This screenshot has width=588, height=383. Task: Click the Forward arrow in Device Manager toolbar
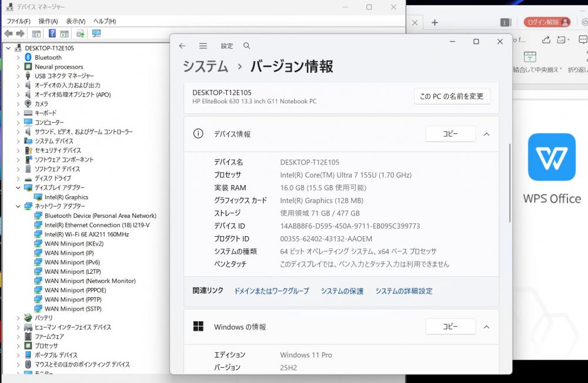(x=20, y=33)
